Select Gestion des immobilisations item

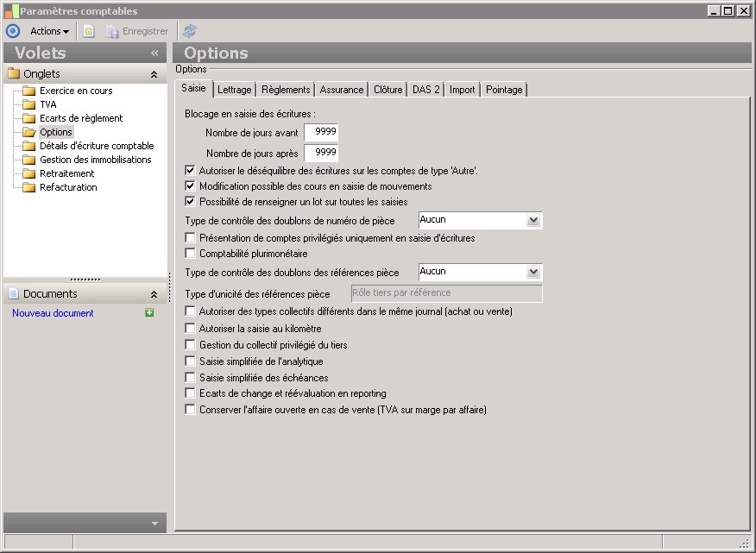point(96,160)
